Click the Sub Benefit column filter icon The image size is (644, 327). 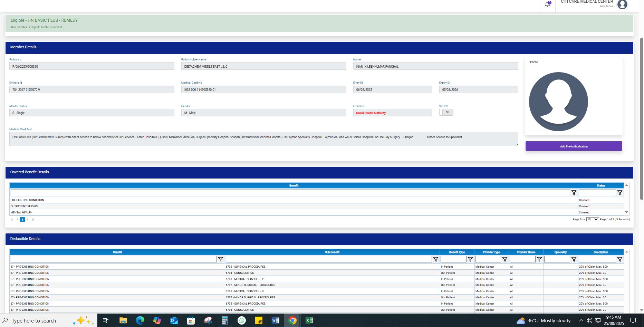pos(435,259)
